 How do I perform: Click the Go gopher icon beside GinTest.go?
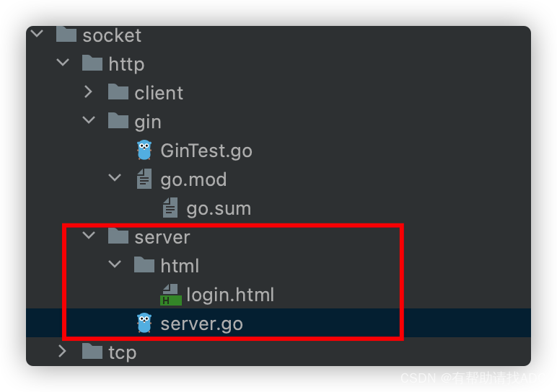pyautogui.click(x=144, y=150)
